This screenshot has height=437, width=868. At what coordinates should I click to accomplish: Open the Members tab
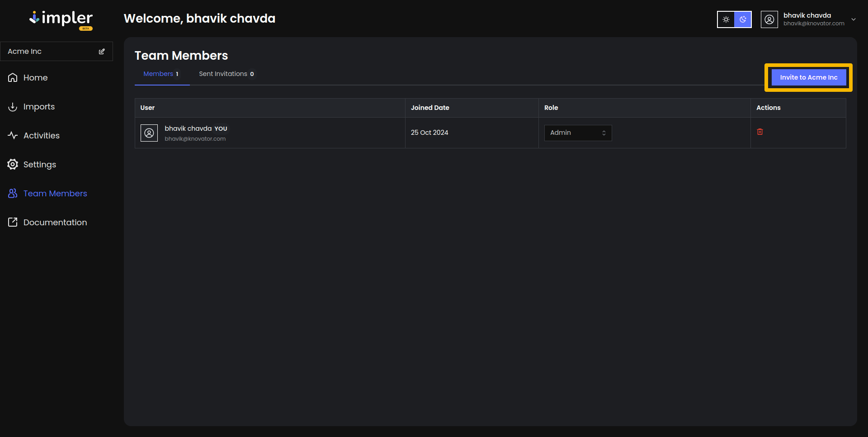tap(161, 74)
